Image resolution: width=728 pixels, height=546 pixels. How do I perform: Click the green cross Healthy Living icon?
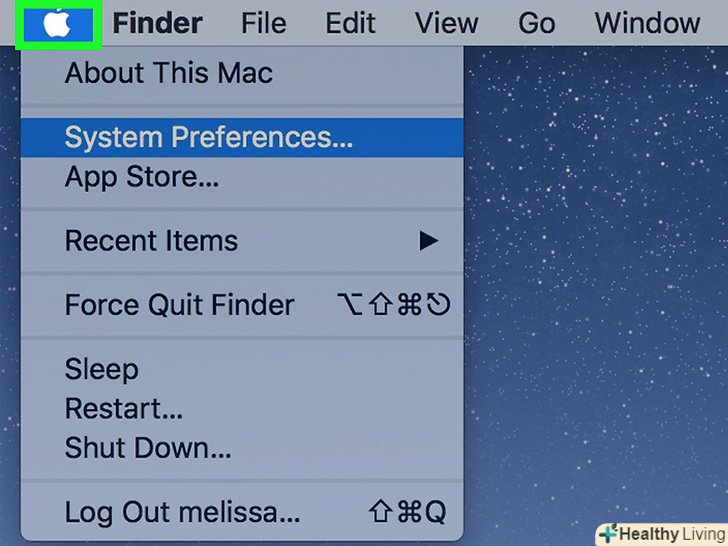pyautogui.click(x=608, y=534)
